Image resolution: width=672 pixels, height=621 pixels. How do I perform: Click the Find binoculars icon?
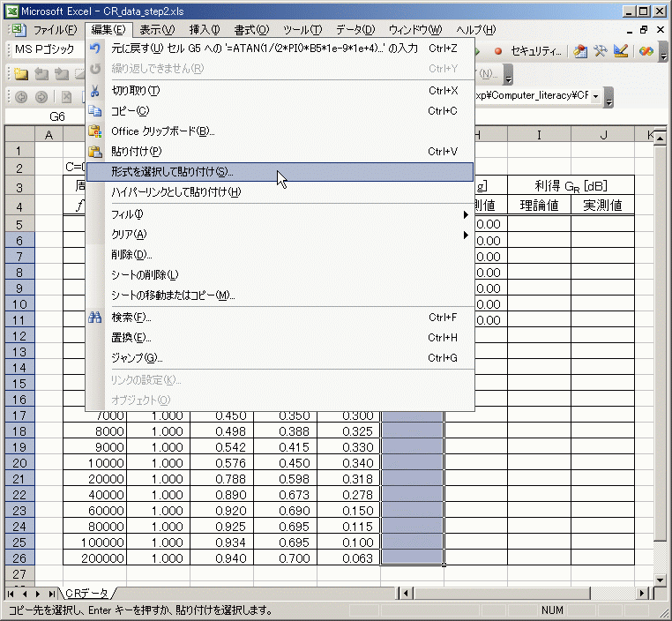(x=95, y=318)
